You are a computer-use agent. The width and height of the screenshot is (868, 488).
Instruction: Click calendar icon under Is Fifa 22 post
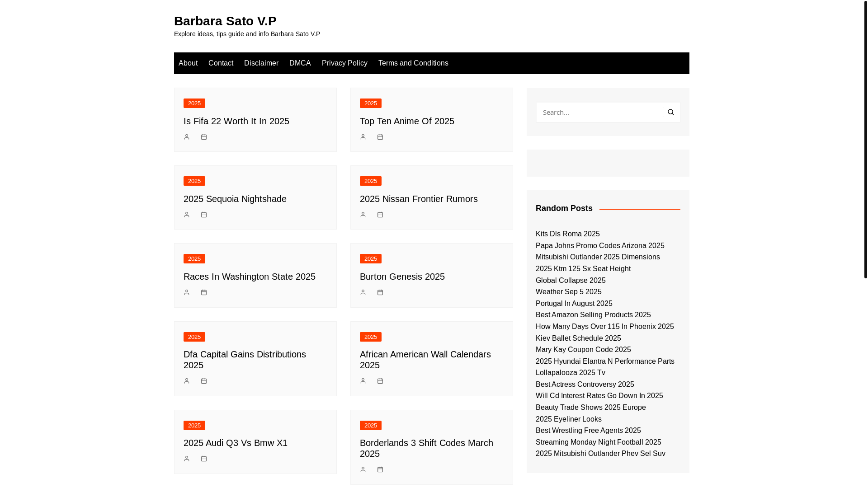tap(204, 137)
